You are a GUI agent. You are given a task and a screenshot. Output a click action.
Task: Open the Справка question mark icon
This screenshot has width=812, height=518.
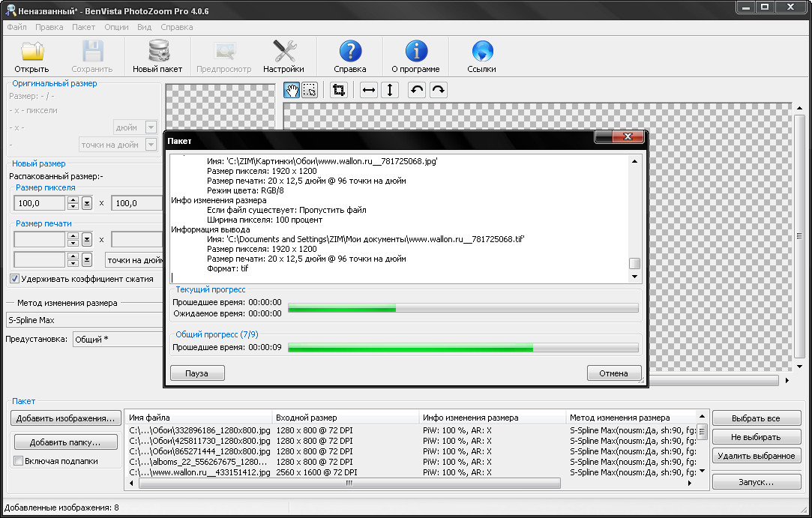click(350, 51)
